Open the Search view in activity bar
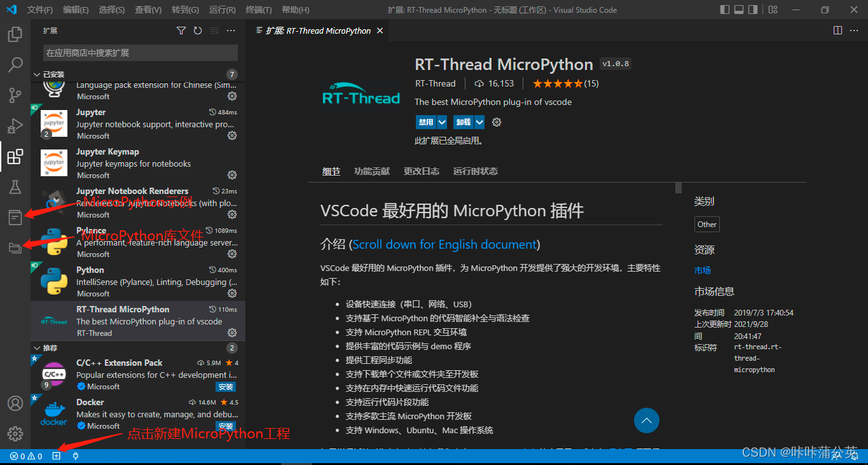Screen dimensions: 868x465 [x=15, y=64]
